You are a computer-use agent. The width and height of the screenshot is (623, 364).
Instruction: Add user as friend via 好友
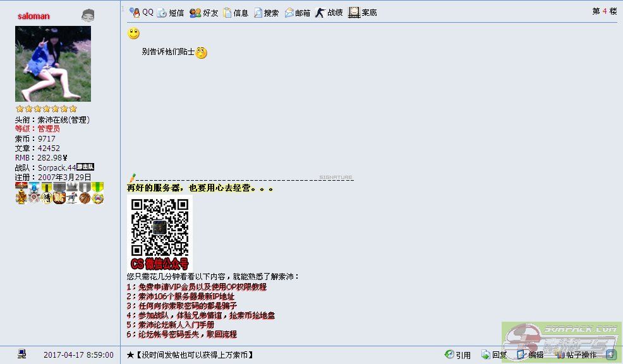point(204,13)
